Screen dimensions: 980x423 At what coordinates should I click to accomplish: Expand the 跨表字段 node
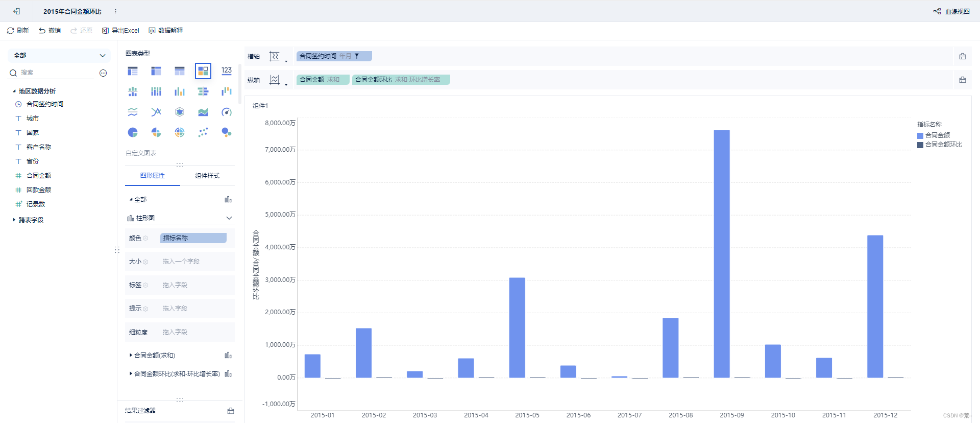click(14, 220)
